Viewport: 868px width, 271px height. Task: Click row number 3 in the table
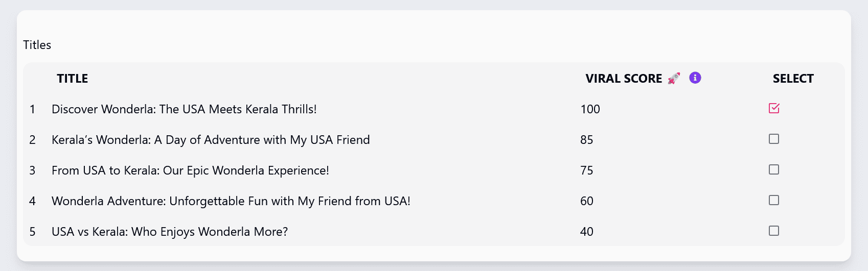(x=32, y=170)
